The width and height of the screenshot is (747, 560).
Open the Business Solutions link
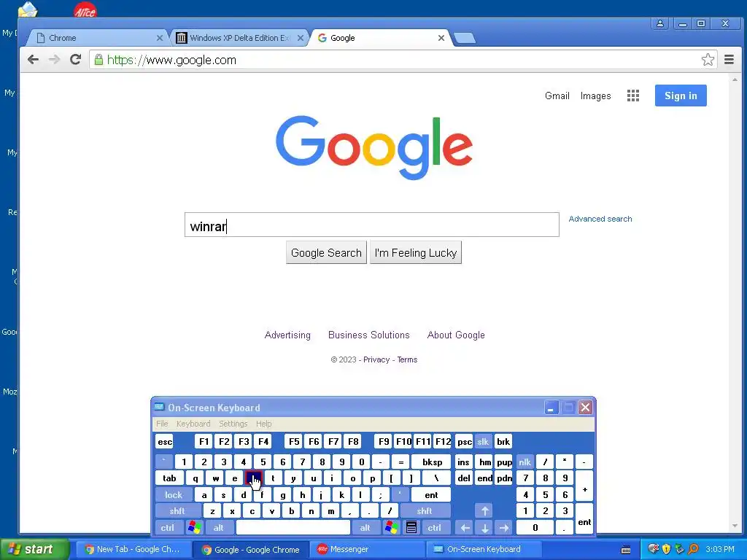coord(368,335)
